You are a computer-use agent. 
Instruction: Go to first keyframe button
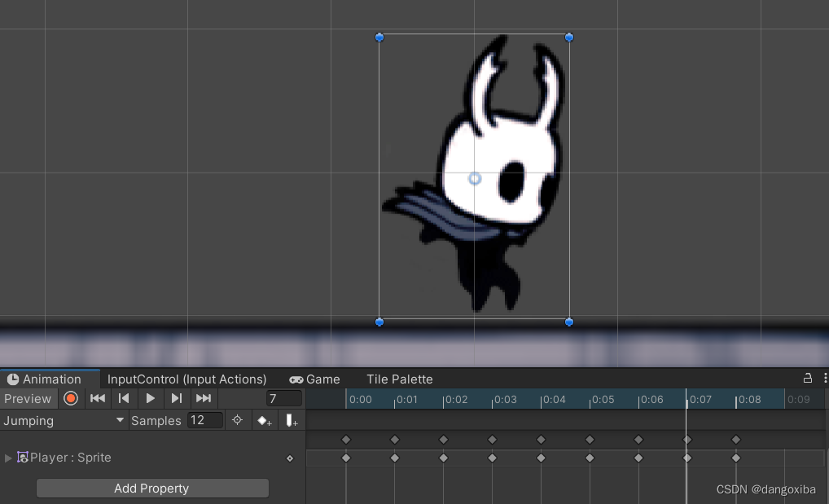coord(98,398)
